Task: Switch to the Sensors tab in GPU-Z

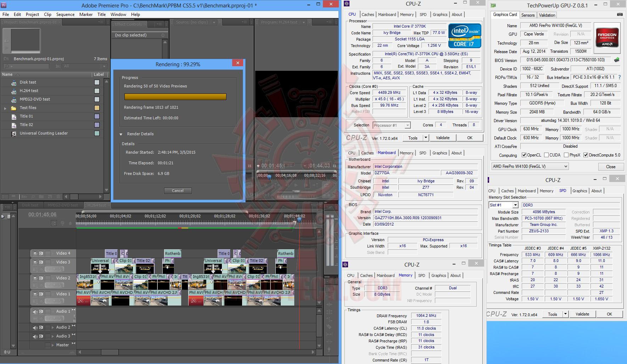Action: [528, 15]
